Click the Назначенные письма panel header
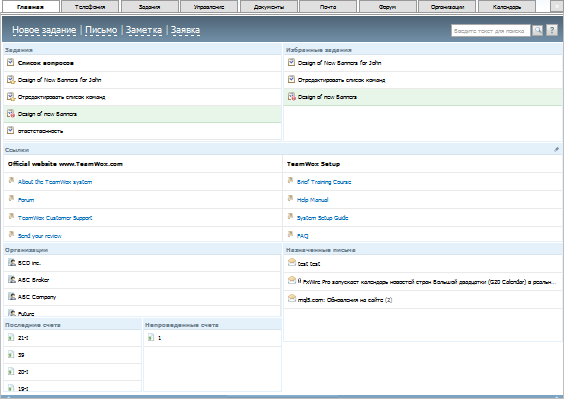 (423, 250)
